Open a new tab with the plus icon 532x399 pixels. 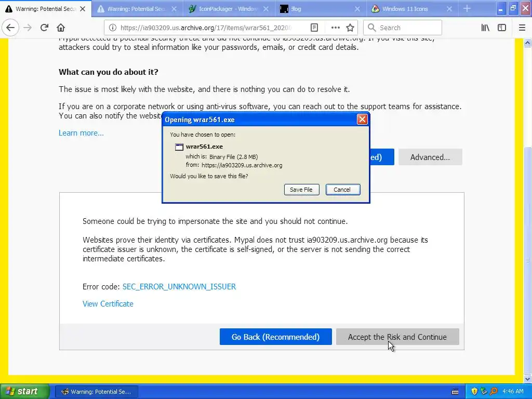[x=467, y=9]
